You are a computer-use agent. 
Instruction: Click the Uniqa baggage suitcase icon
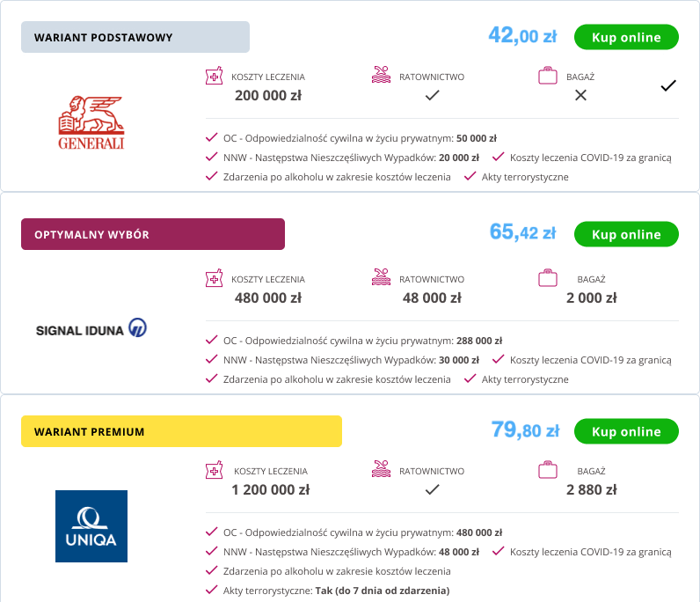point(548,471)
